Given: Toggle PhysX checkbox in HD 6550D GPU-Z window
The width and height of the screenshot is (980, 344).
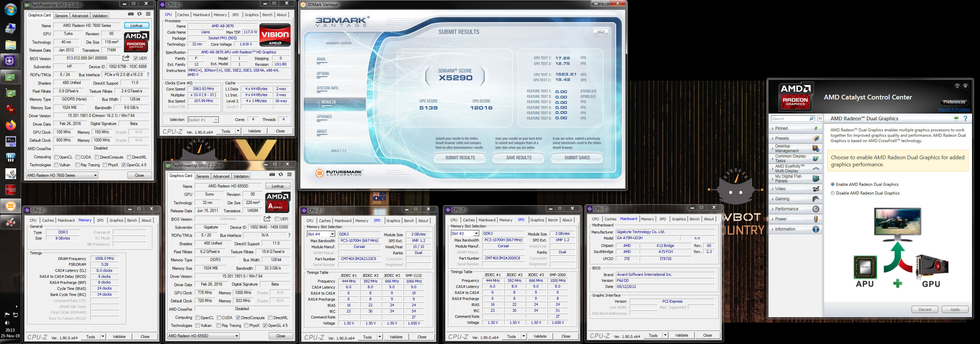Looking at the screenshot, I should tap(247, 325).
